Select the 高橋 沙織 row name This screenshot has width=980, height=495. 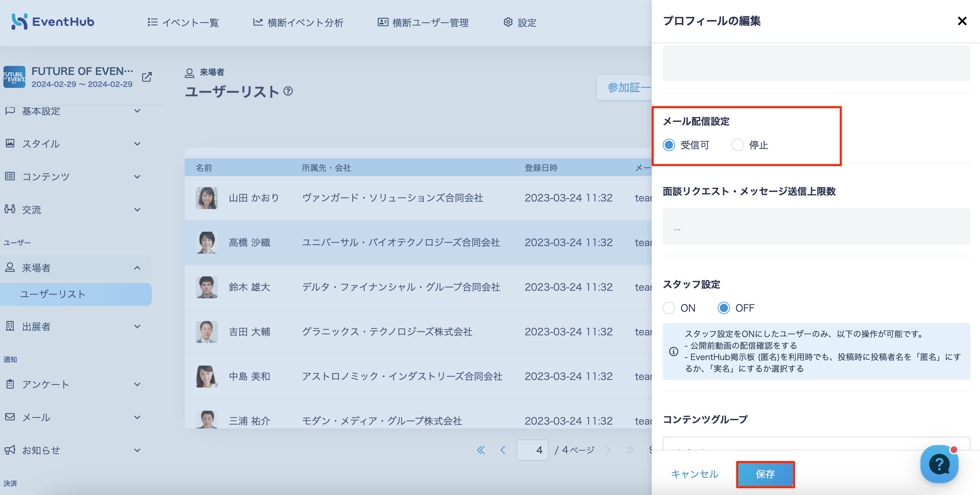click(250, 243)
